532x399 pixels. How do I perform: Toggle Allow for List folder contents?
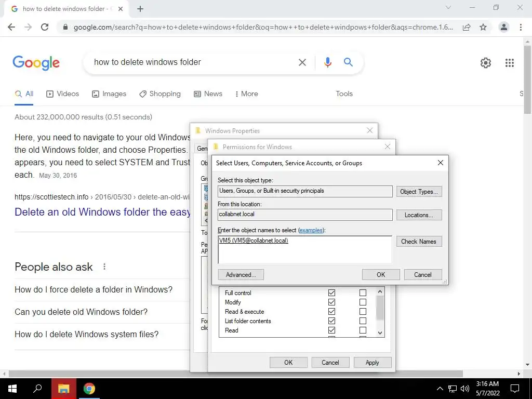click(x=332, y=321)
